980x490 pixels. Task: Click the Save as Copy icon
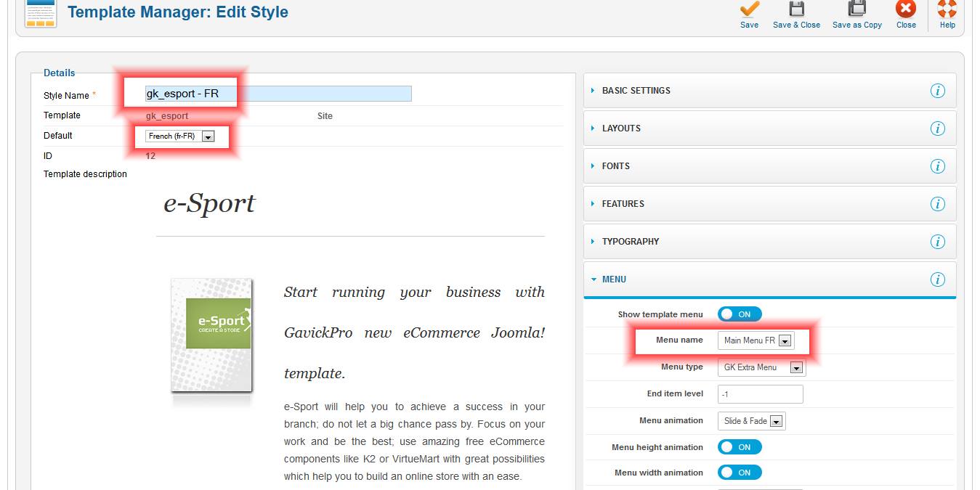(857, 9)
